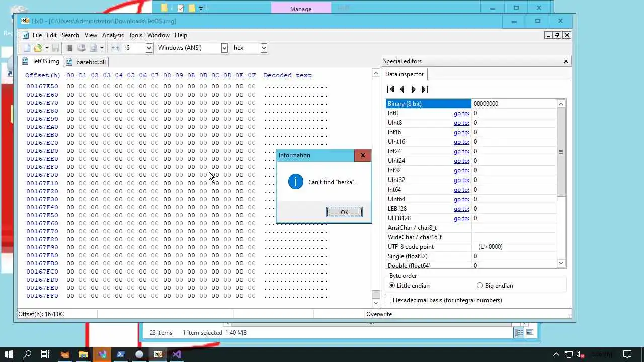Select the TetOS.img tab
Viewport: 644px width, 362px height.
[x=41, y=61]
